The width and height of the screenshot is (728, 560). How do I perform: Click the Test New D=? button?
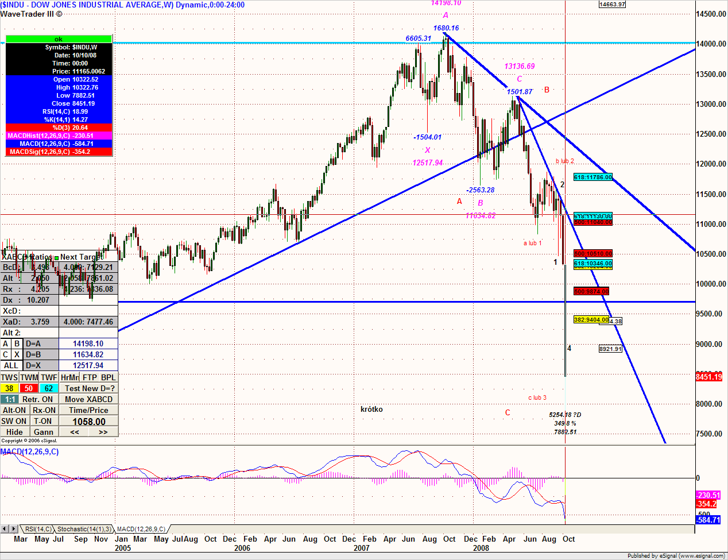coord(89,388)
